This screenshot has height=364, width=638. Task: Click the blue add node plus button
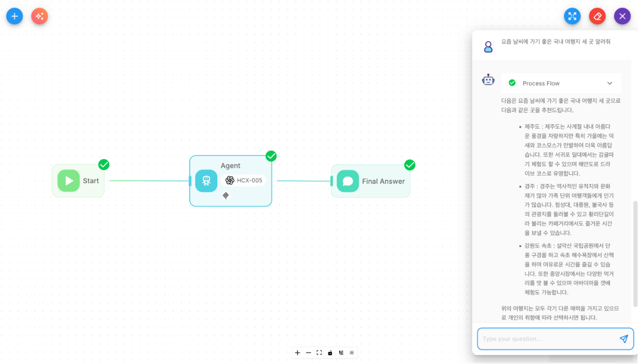(14, 16)
